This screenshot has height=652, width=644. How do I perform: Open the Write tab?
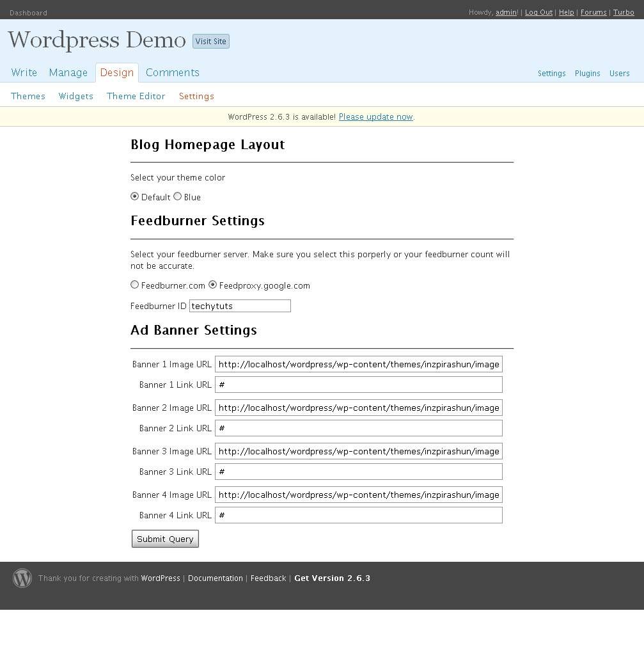pos(24,72)
